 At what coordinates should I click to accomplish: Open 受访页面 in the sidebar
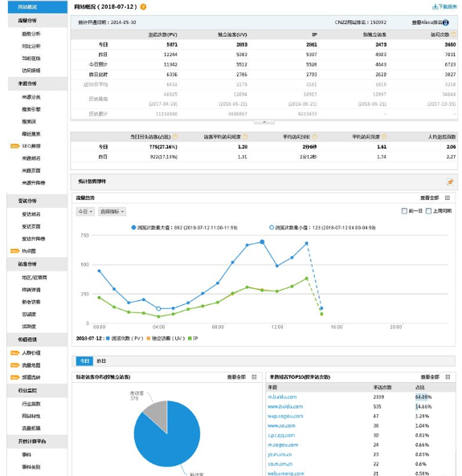tap(31, 227)
